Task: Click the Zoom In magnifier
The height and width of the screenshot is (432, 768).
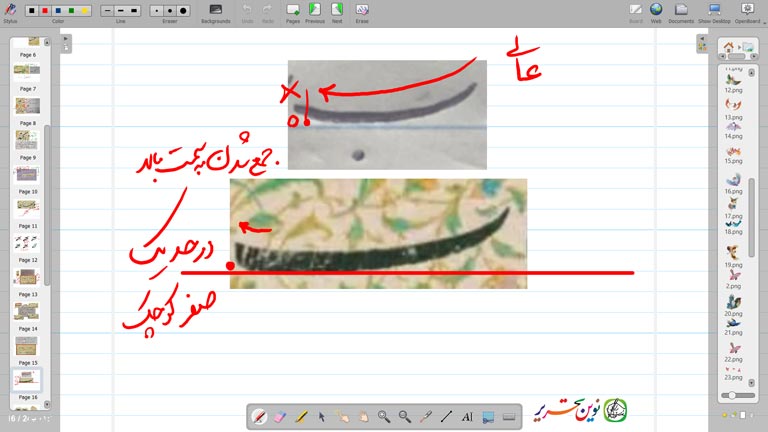Action: 383,416
